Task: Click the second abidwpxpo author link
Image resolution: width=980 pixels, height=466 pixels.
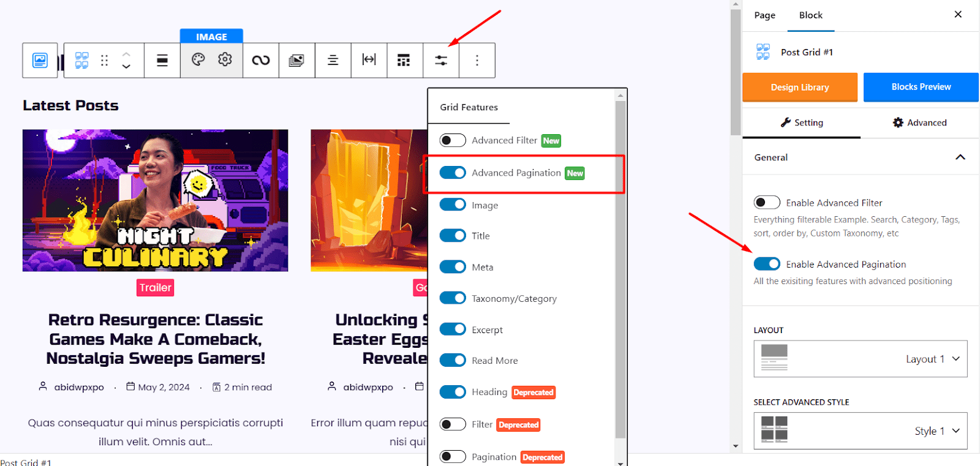Action: click(x=368, y=387)
